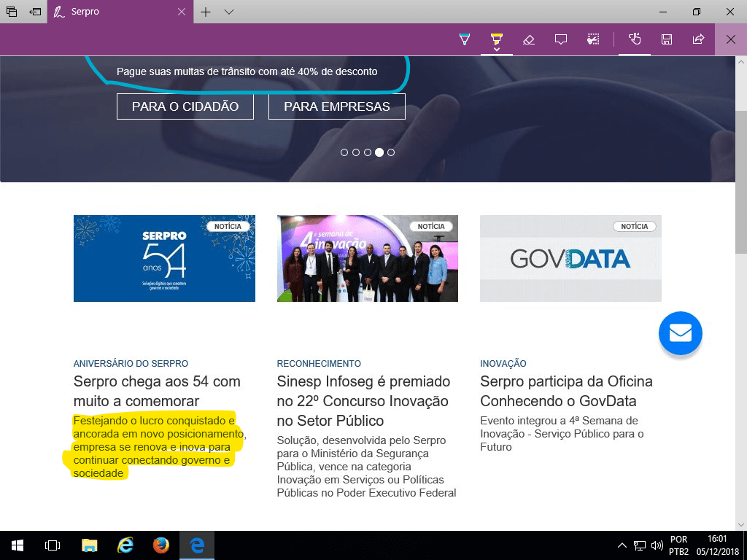Show hidden system tray icons
Image resolution: width=747 pixels, height=560 pixels.
(x=622, y=545)
